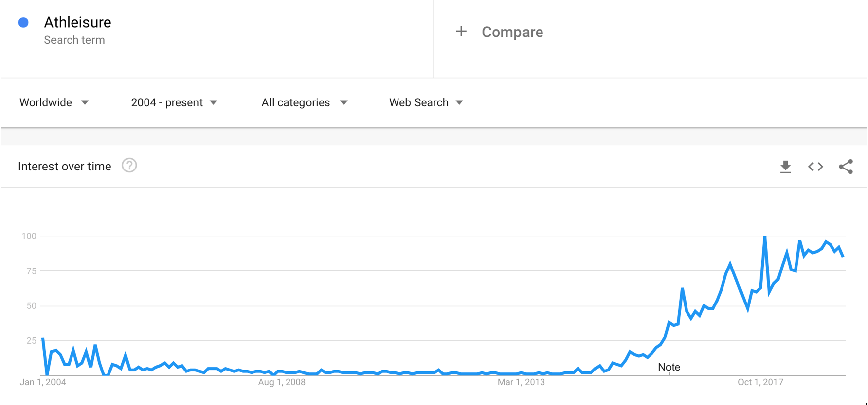The height and width of the screenshot is (405, 868).
Task: Click the blue Athleisure color dot
Action: pyautogui.click(x=23, y=22)
